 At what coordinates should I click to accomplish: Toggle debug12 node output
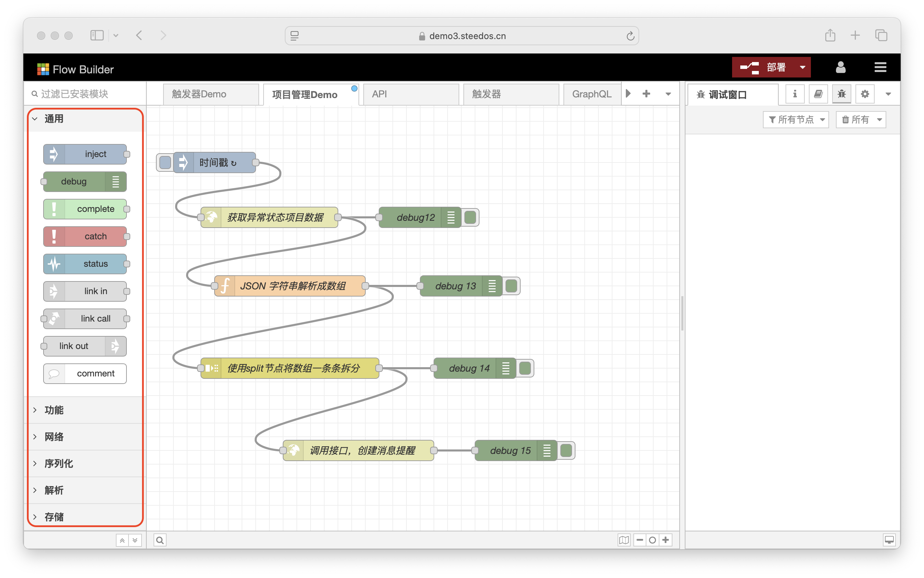tap(471, 217)
